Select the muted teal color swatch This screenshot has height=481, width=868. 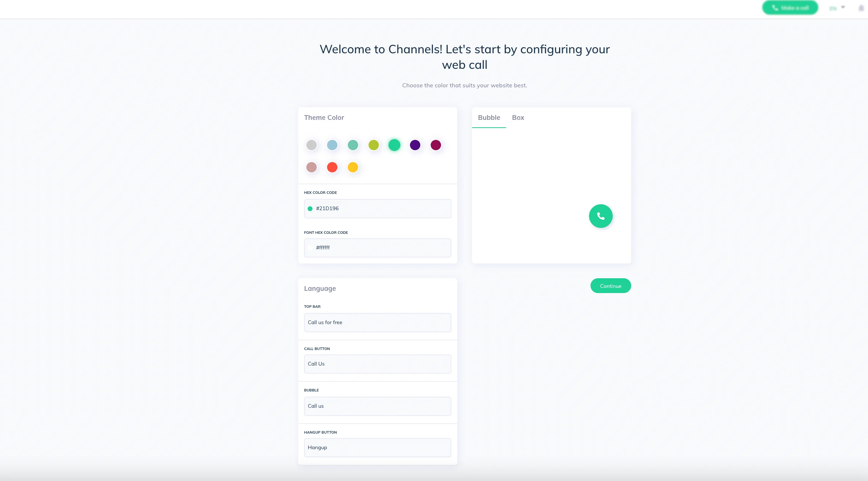tap(353, 145)
